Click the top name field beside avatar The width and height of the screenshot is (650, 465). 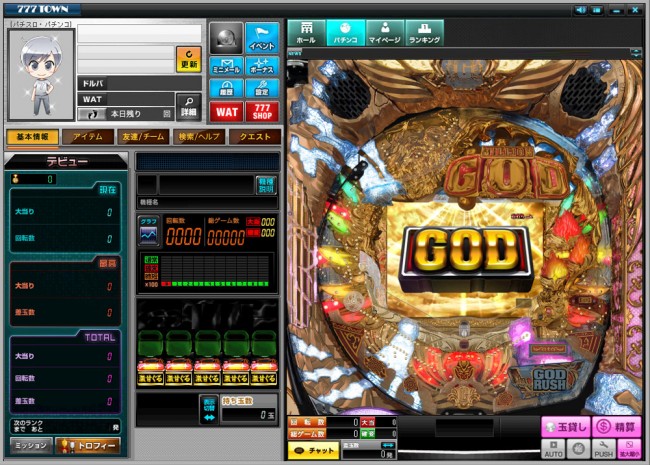[x=139, y=33]
